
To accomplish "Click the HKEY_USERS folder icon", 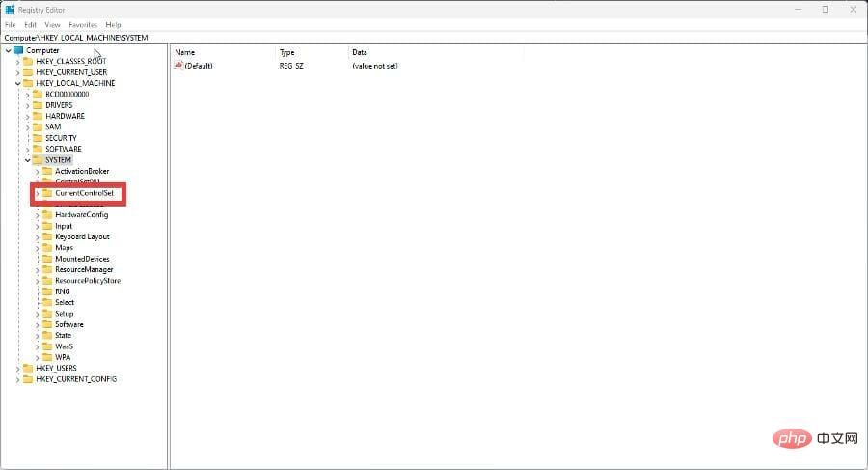I will point(28,368).
